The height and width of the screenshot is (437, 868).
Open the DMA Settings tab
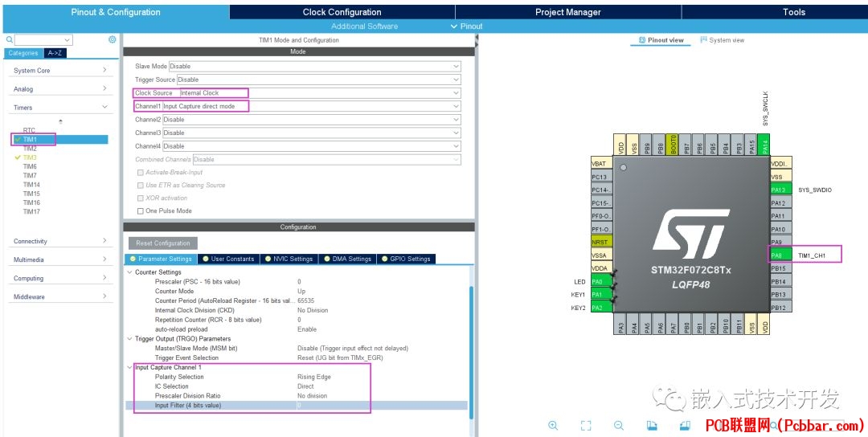point(346,259)
